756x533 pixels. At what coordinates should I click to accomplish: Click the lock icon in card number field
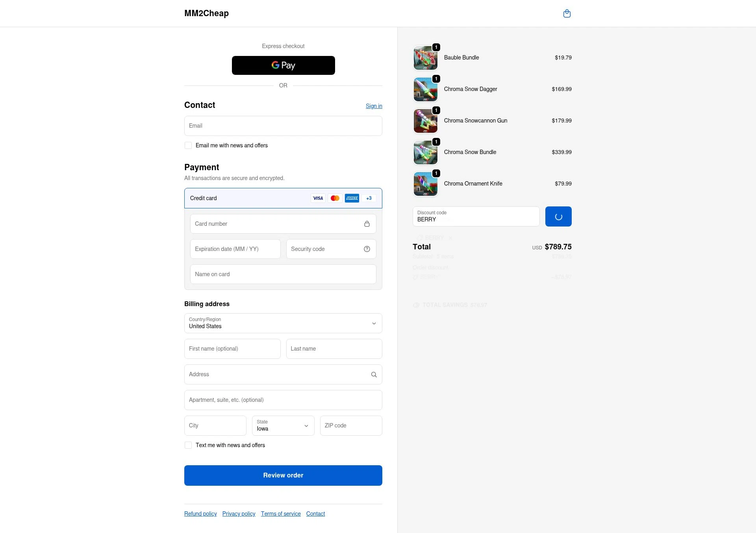coord(367,223)
